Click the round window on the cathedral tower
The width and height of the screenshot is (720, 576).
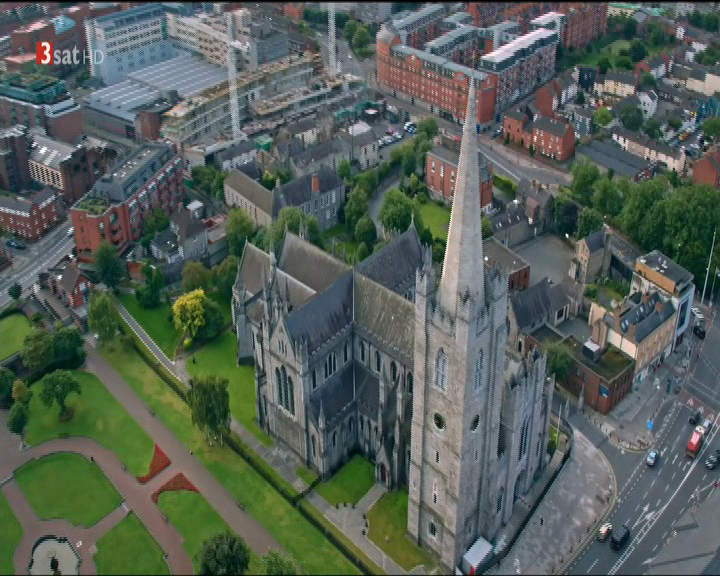pos(439,422)
